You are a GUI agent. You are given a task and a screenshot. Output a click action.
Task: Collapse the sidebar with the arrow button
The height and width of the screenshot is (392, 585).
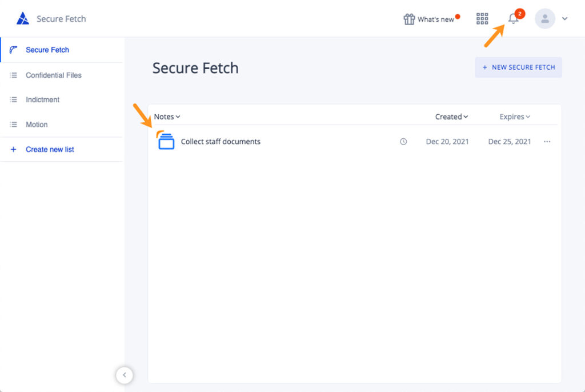coord(124,375)
